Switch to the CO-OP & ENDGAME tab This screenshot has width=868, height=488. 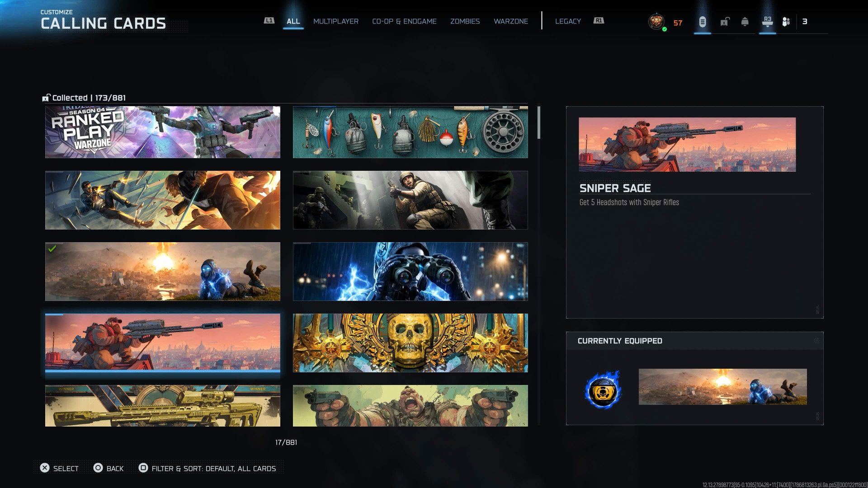[404, 21]
